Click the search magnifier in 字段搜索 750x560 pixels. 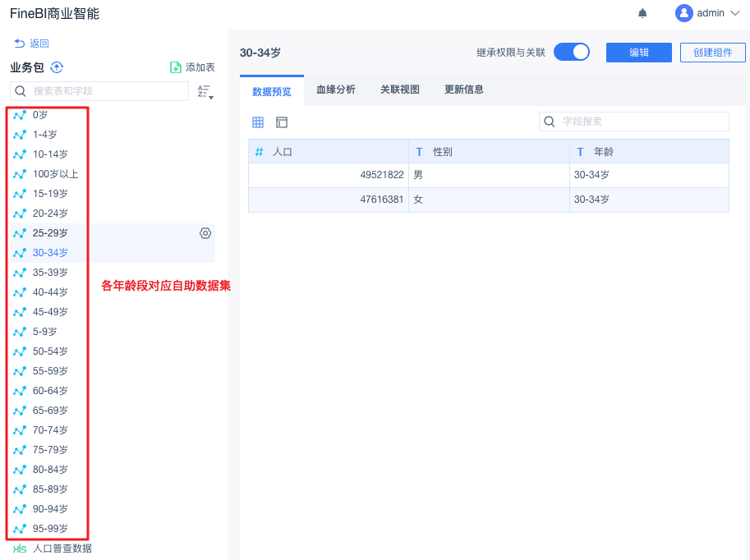[x=550, y=122]
